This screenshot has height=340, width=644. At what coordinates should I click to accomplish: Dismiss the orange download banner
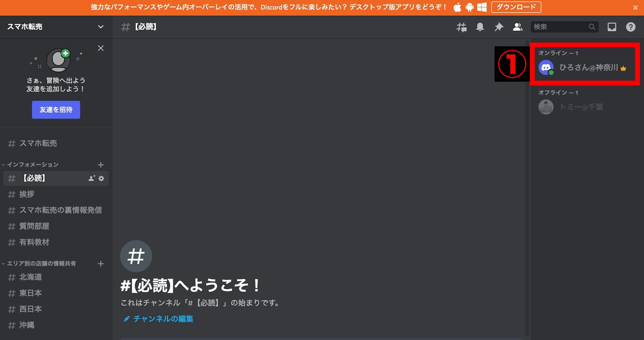tap(635, 7)
